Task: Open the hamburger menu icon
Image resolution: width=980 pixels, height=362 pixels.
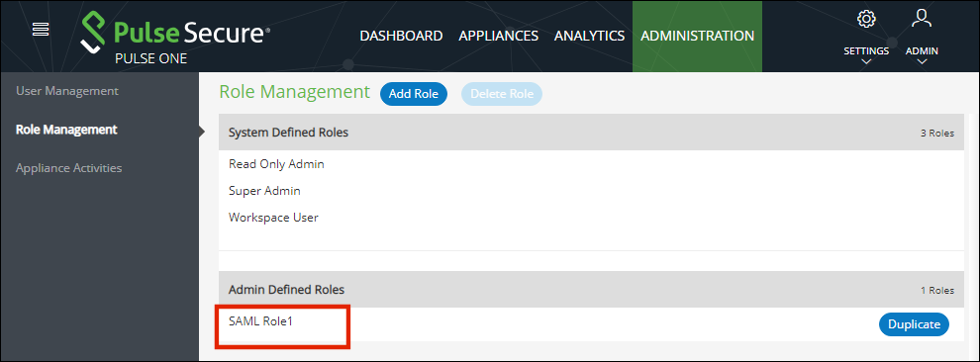Action: pyautogui.click(x=41, y=30)
